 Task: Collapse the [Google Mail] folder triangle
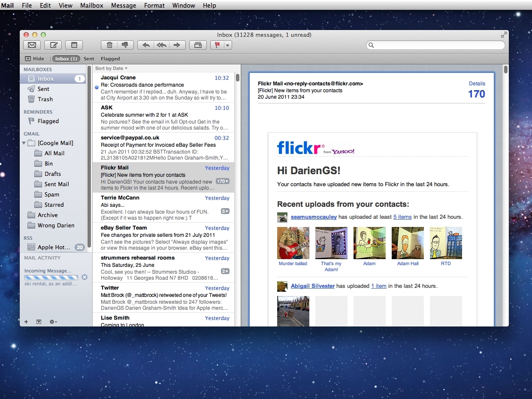click(24, 143)
